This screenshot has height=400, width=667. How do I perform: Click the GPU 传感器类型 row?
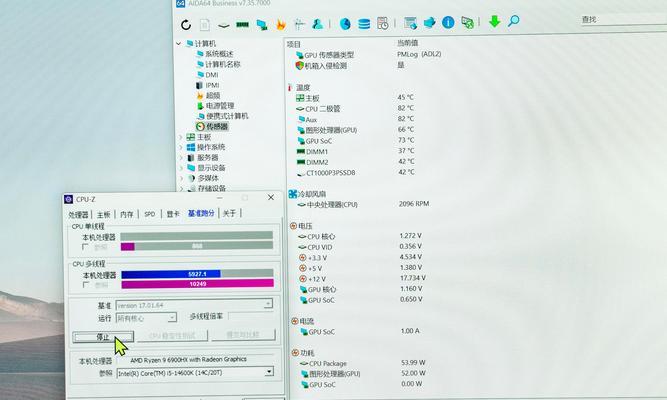[x=368, y=55]
